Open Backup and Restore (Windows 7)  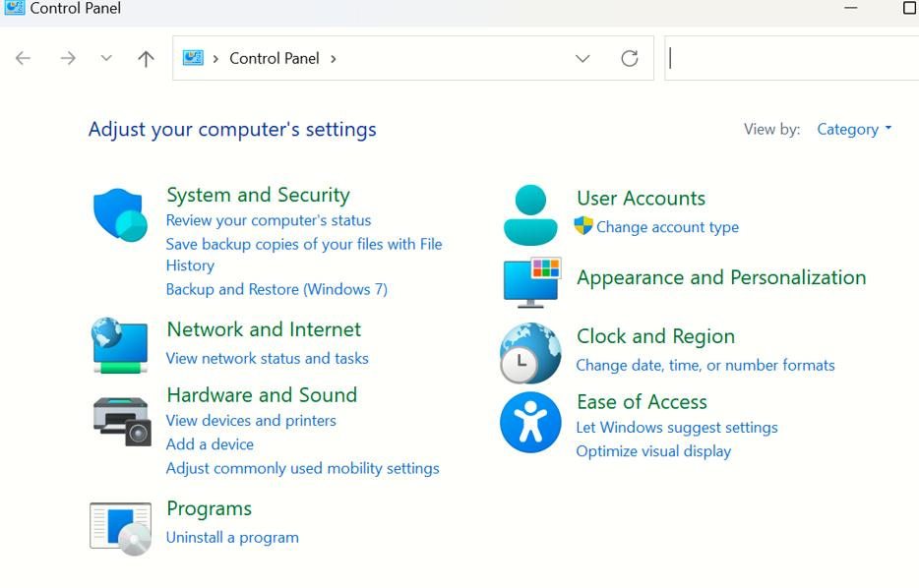[x=276, y=289]
